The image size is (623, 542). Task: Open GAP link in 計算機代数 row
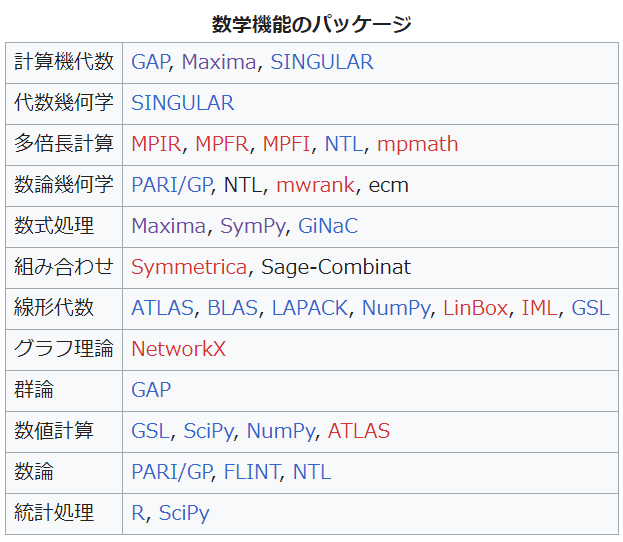tap(151, 62)
